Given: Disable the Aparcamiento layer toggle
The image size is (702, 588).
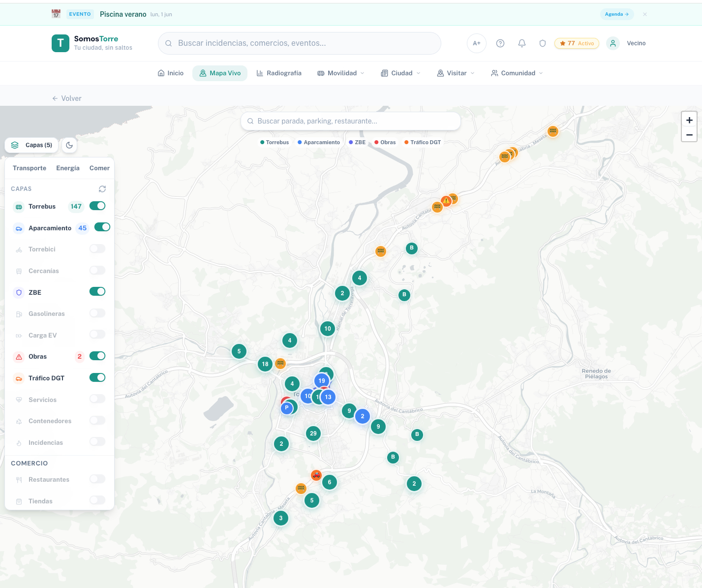Looking at the screenshot, I should pyautogui.click(x=102, y=227).
